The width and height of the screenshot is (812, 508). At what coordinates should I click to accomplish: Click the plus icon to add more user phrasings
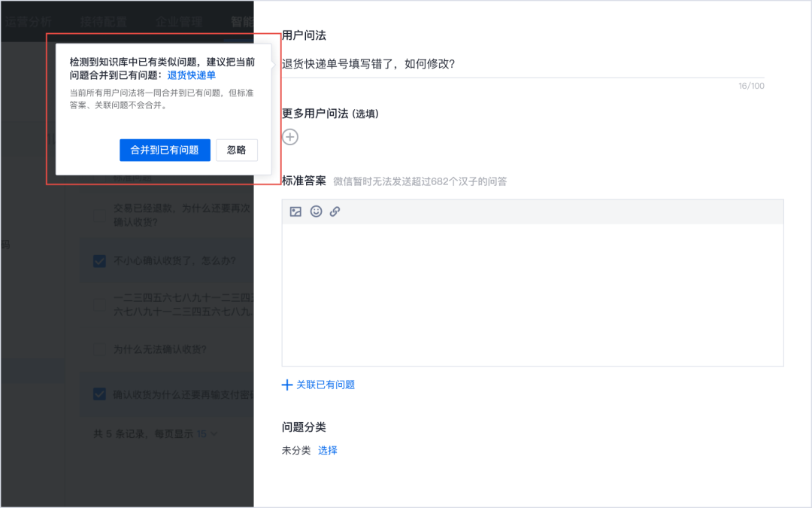[x=289, y=136]
